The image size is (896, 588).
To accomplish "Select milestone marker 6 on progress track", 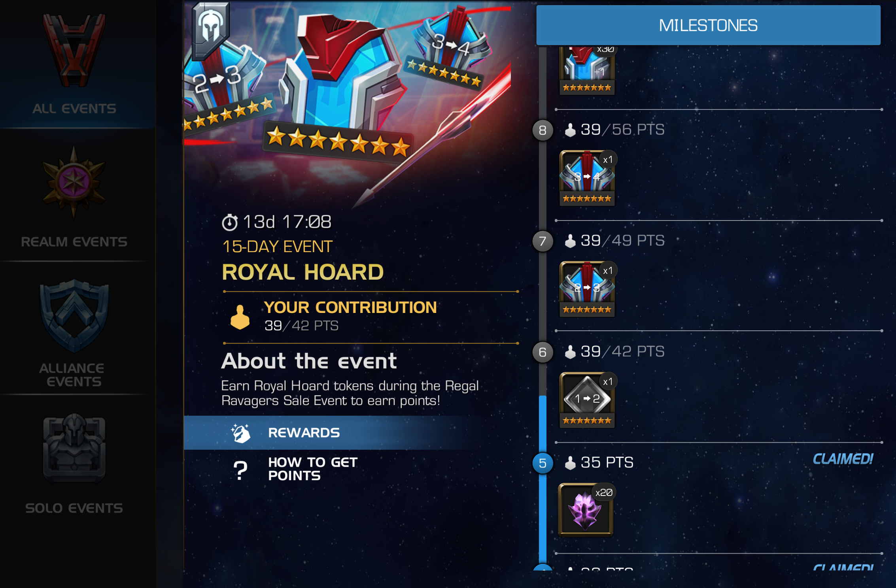I will pos(543,352).
